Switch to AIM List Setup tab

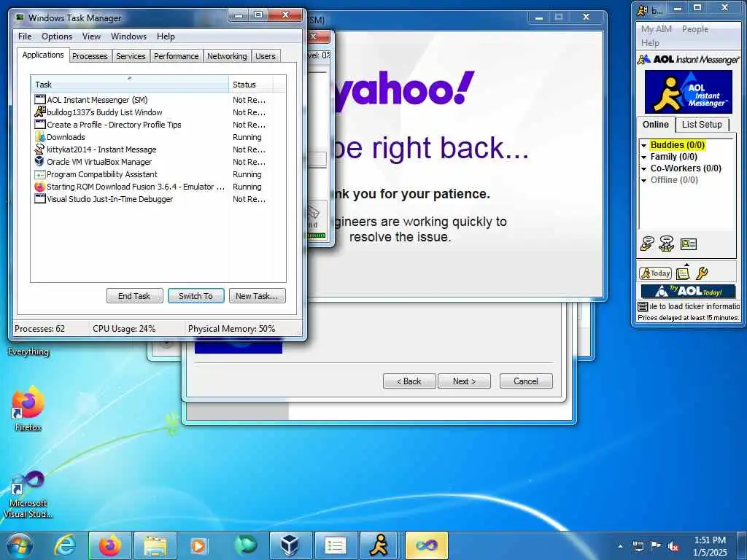point(702,125)
